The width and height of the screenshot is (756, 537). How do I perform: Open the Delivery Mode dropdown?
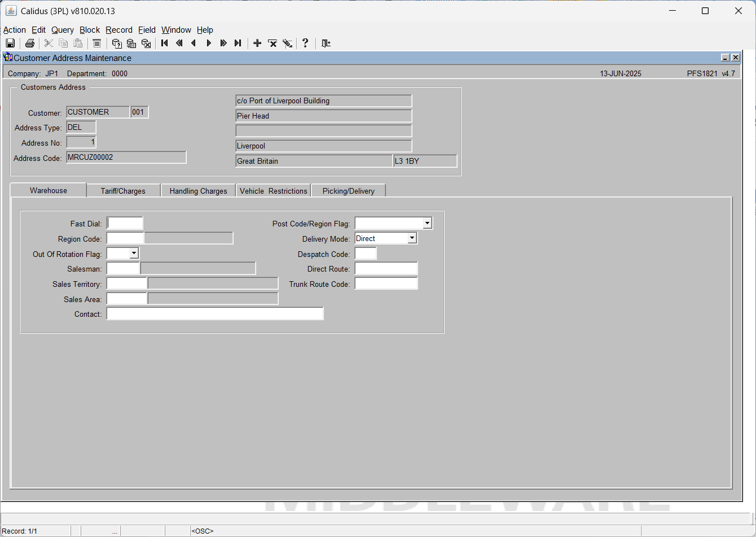point(412,239)
